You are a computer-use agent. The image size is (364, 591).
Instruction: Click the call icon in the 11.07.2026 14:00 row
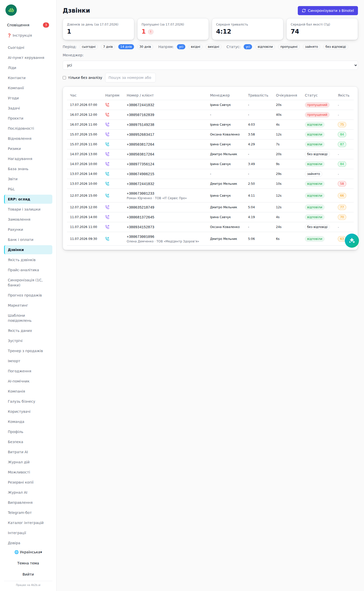(107, 217)
